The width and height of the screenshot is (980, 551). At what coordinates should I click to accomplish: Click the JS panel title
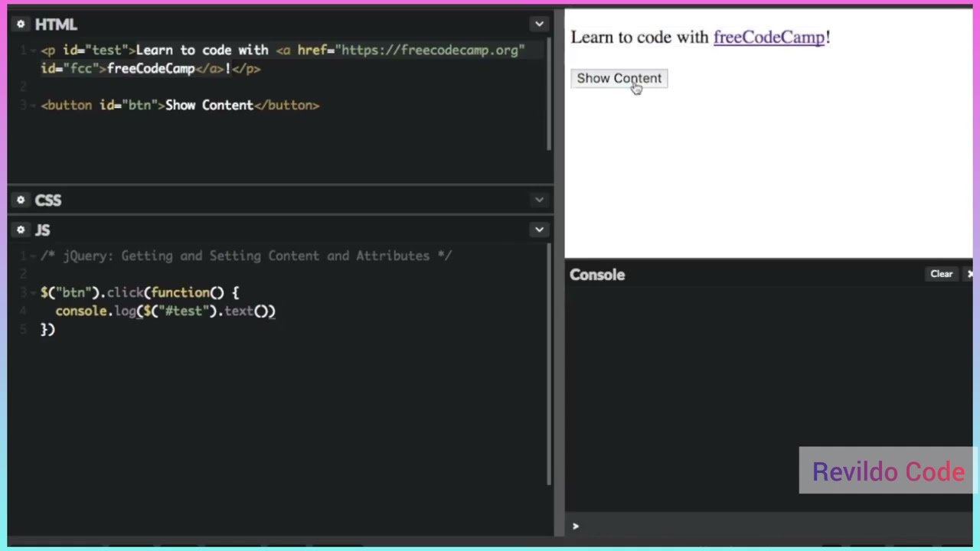point(42,230)
